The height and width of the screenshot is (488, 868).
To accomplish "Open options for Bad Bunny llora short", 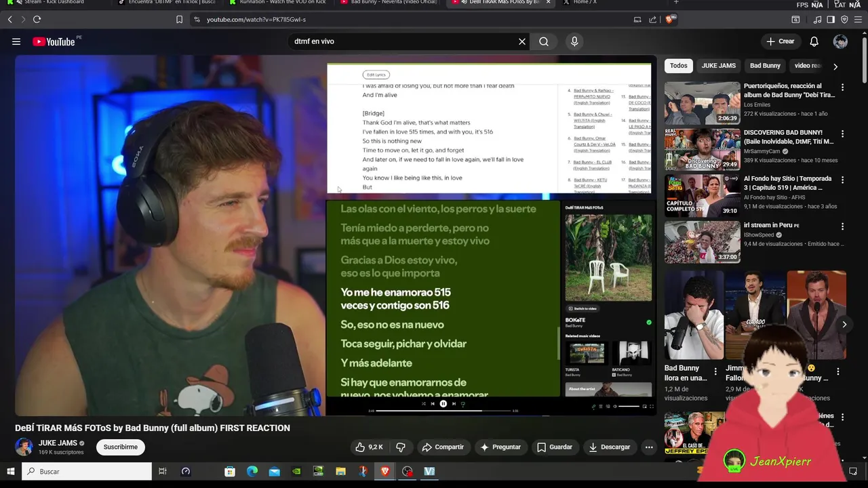I will (x=715, y=371).
